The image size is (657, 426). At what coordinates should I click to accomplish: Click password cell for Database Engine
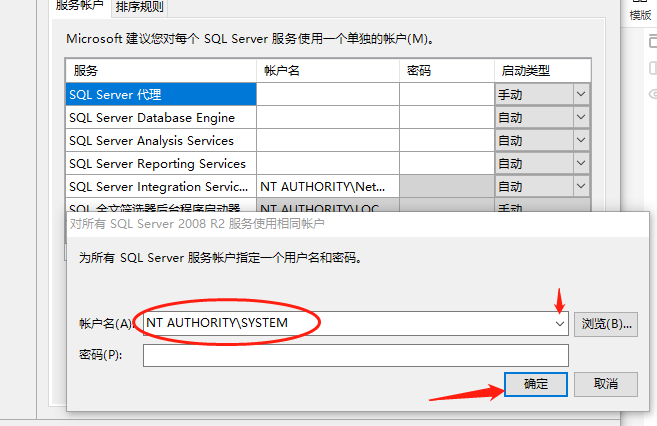click(x=447, y=117)
